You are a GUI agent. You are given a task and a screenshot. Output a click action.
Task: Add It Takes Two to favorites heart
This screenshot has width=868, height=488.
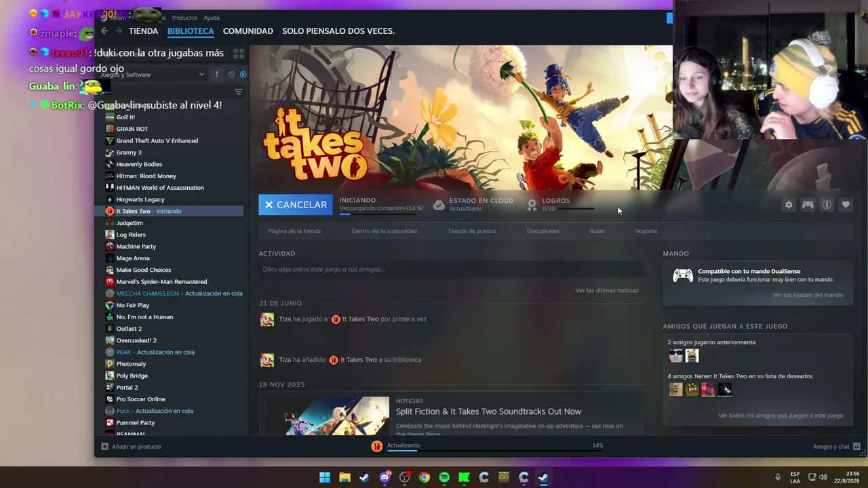(846, 205)
